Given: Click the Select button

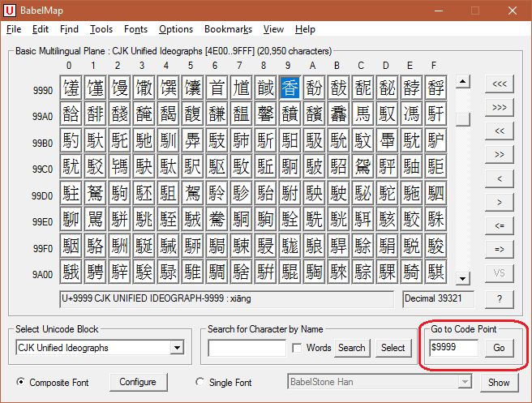Looking at the screenshot, I should pos(393,348).
